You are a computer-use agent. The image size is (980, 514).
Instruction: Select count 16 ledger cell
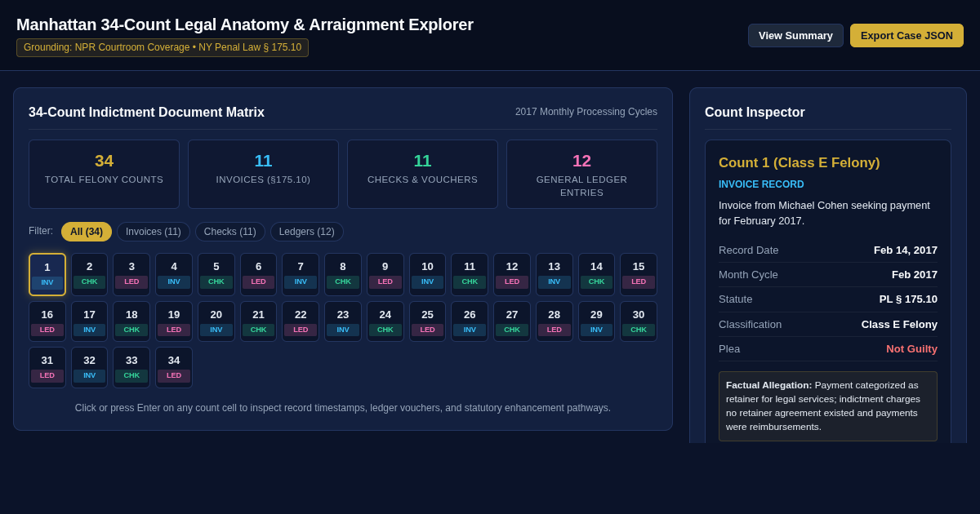(47, 321)
